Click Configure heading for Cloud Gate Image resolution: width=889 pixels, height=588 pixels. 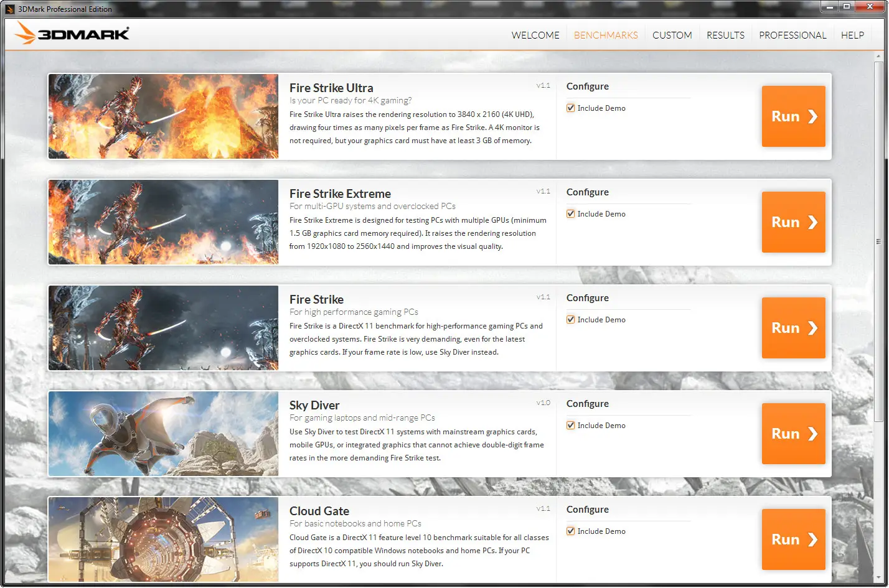[588, 510]
